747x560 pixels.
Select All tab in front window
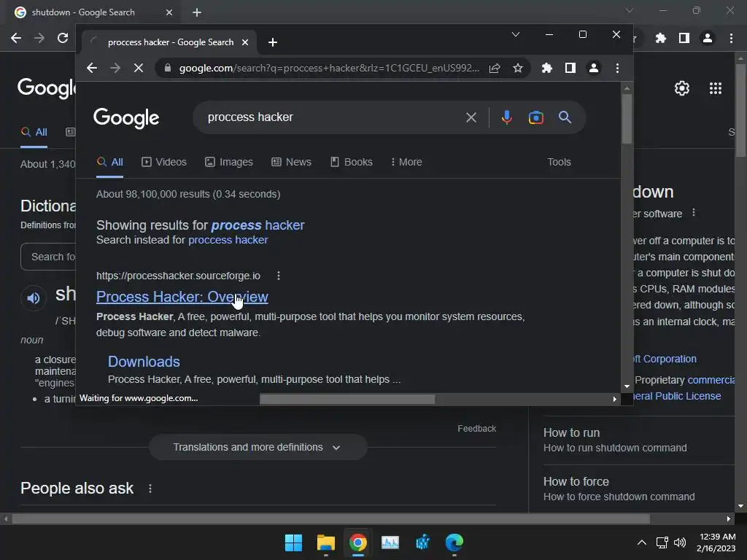[110, 162]
